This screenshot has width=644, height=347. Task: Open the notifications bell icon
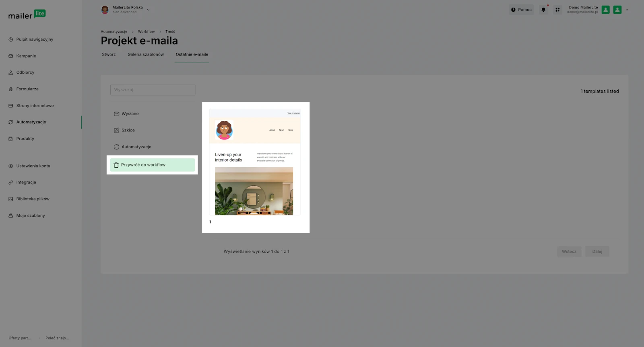point(543,10)
